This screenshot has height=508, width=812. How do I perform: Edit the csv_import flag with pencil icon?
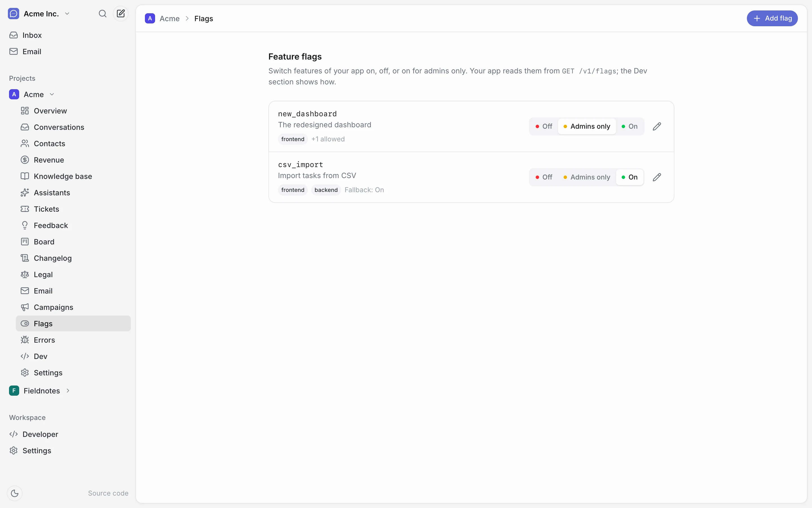tap(657, 177)
